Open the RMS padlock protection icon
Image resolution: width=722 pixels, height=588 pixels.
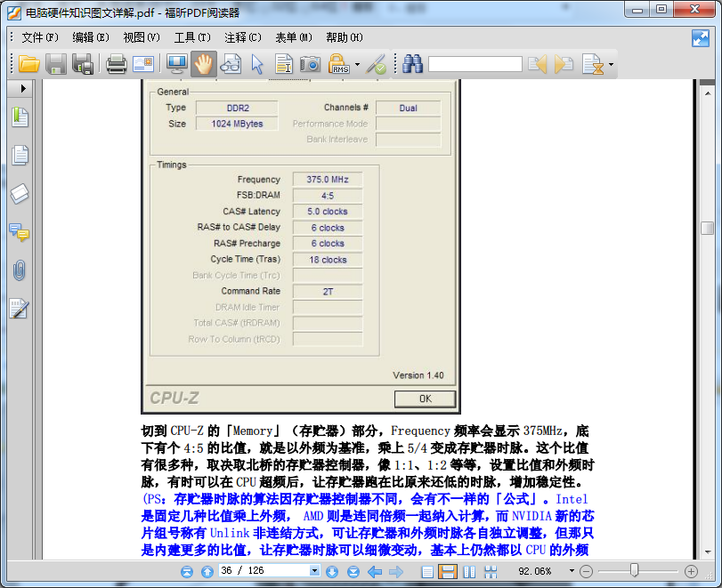point(338,64)
